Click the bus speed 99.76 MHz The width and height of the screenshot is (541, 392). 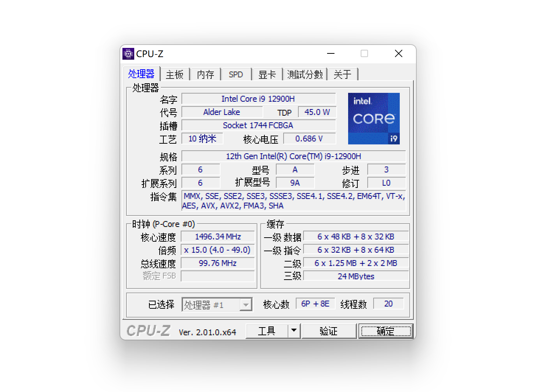pyautogui.click(x=218, y=263)
